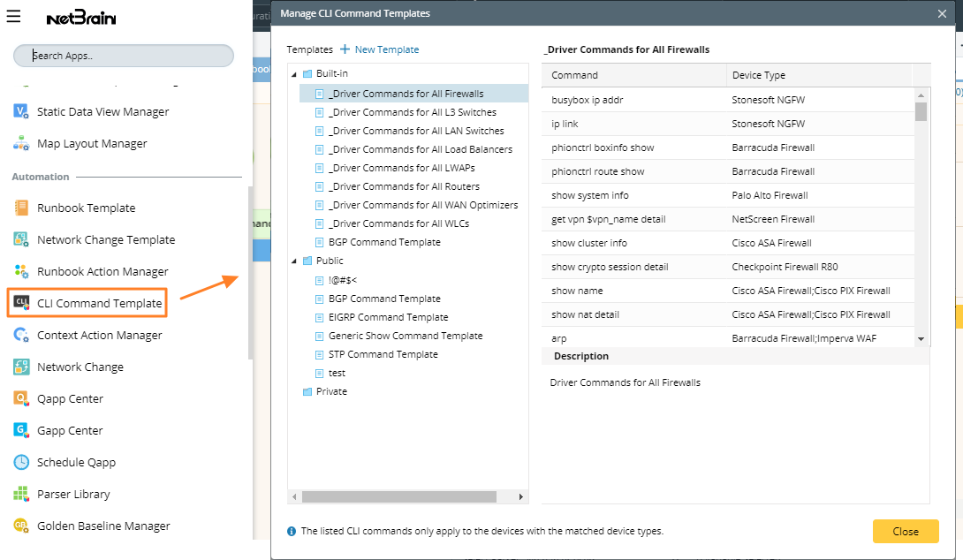Click the Qapp Center icon
This screenshot has width=963, height=560.
point(21,399)
